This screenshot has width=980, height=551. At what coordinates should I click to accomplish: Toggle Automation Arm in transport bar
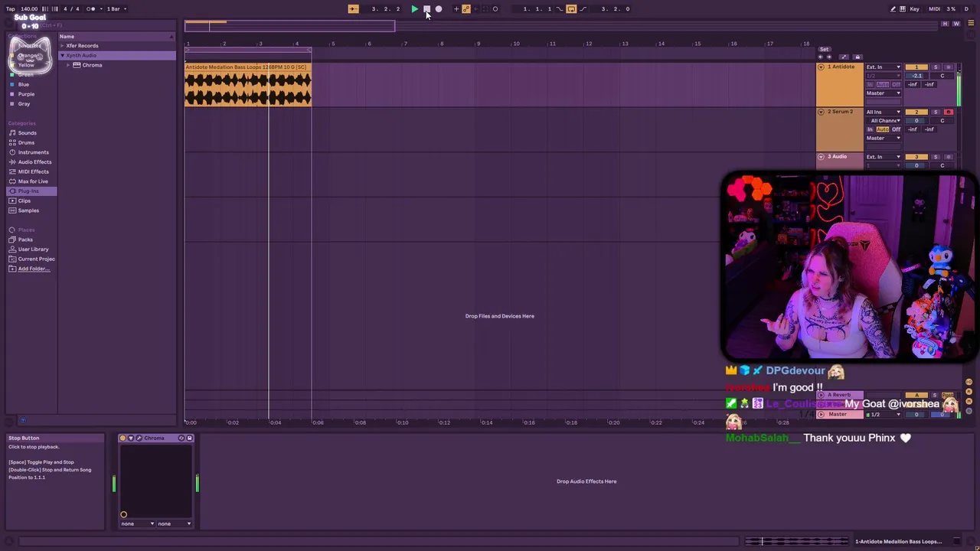pyautogui.click(x=466, y=9)
